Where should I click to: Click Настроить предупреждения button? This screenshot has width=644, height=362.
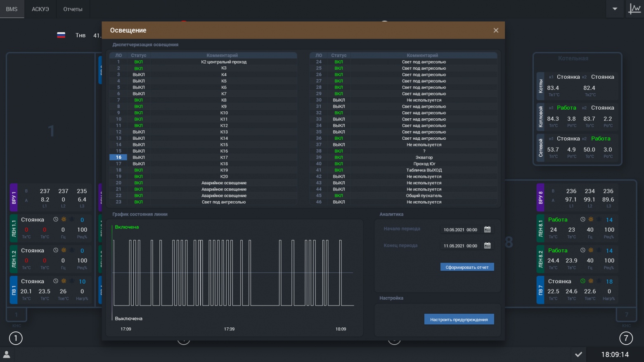click(459, 320)
